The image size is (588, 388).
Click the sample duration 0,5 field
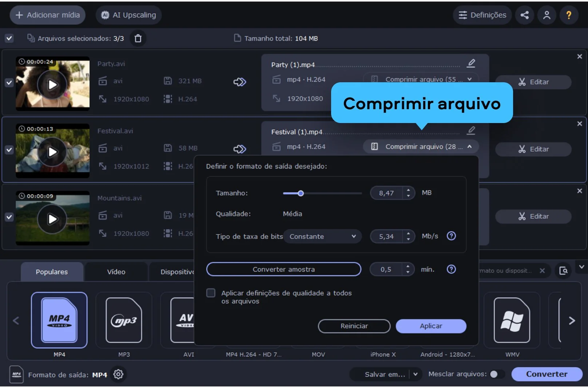386,269
